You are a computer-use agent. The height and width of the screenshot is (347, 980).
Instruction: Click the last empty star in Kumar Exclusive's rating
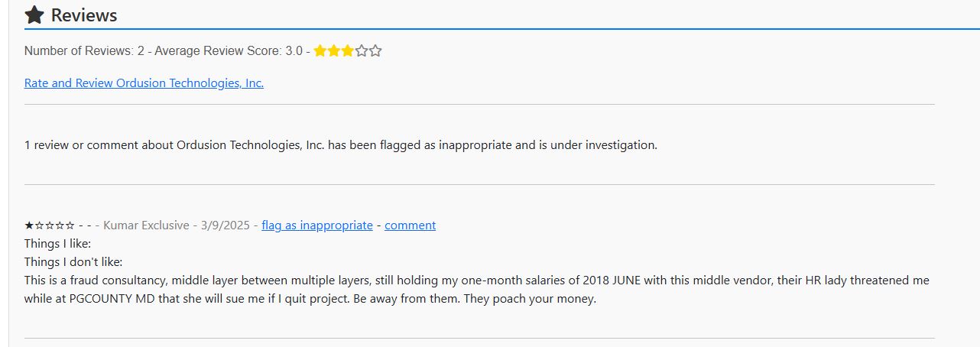tap(70, 225)
